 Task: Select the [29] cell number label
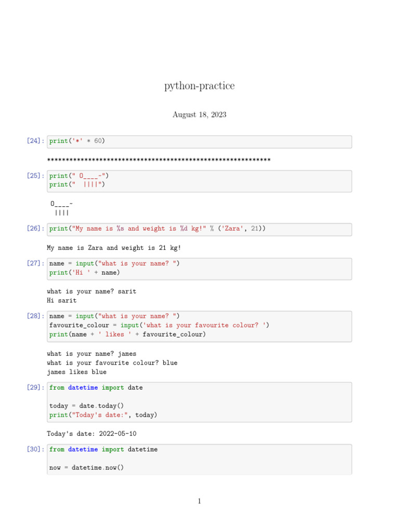[35, 388]
